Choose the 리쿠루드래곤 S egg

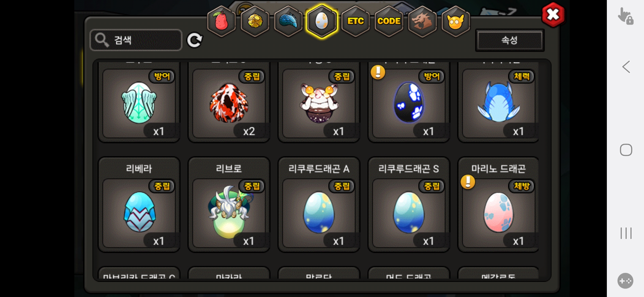(x=409, y=204)
